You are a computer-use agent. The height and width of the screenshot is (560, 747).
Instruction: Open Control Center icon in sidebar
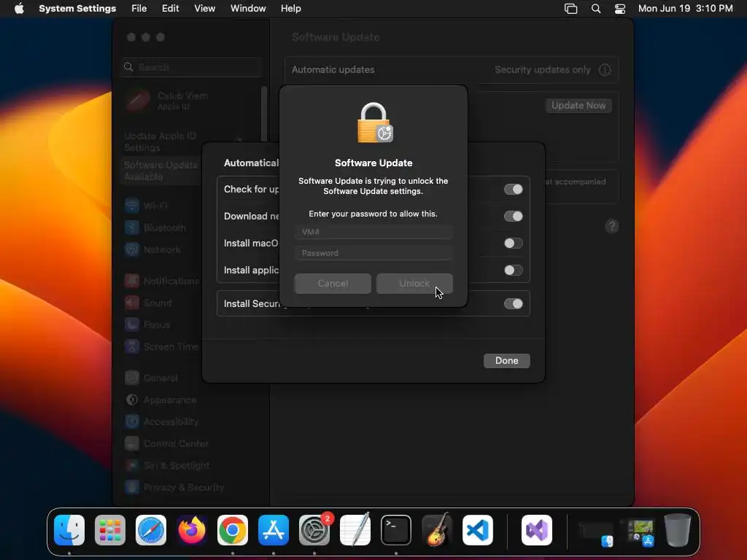132,444
